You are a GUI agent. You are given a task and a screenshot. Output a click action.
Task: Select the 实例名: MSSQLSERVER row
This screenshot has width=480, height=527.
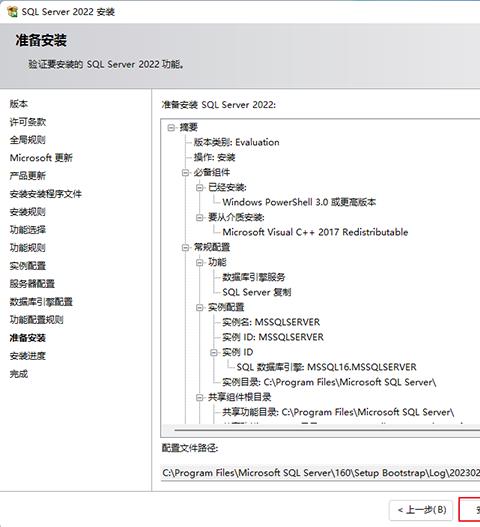[271, 322]
